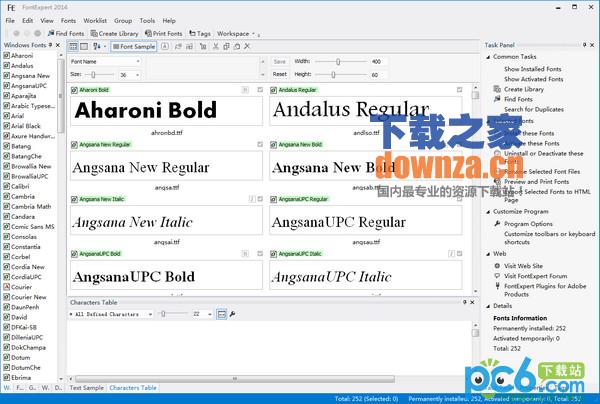
Task: Pin the Windows Fonts panel
Action: (50, 45)
